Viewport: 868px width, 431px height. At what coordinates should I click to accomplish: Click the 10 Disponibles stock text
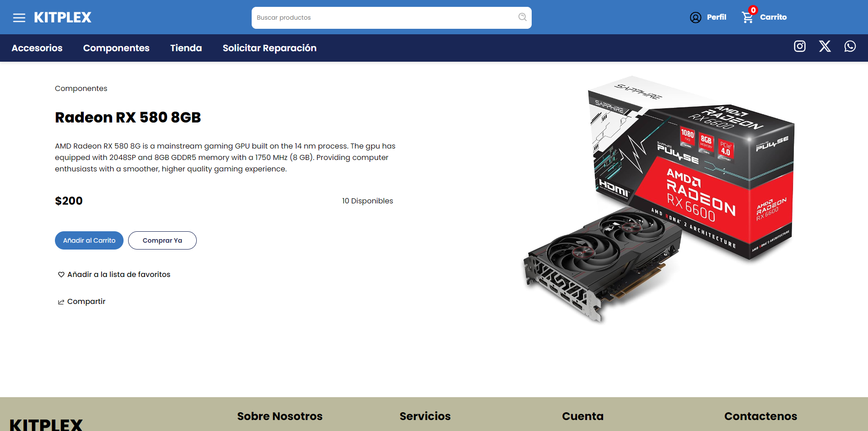click(367, 201)
